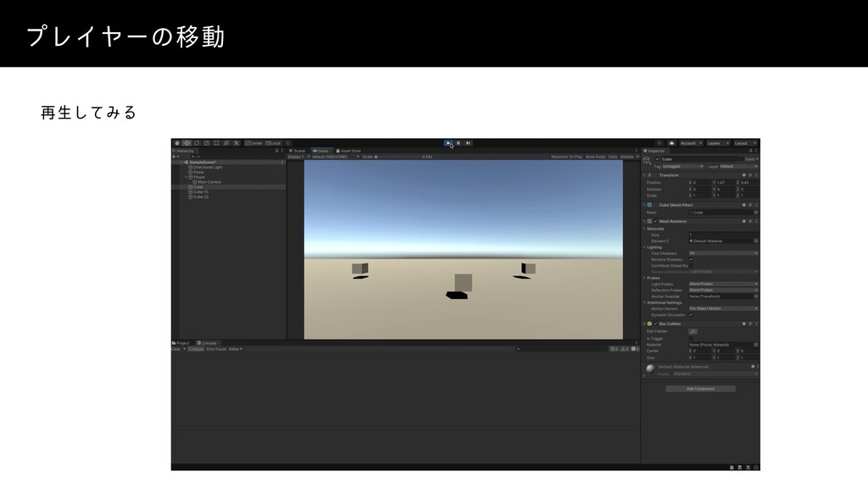Select the Rotate tool in Unity toolbar
The image size is (868, 488).
pos(197,143)
